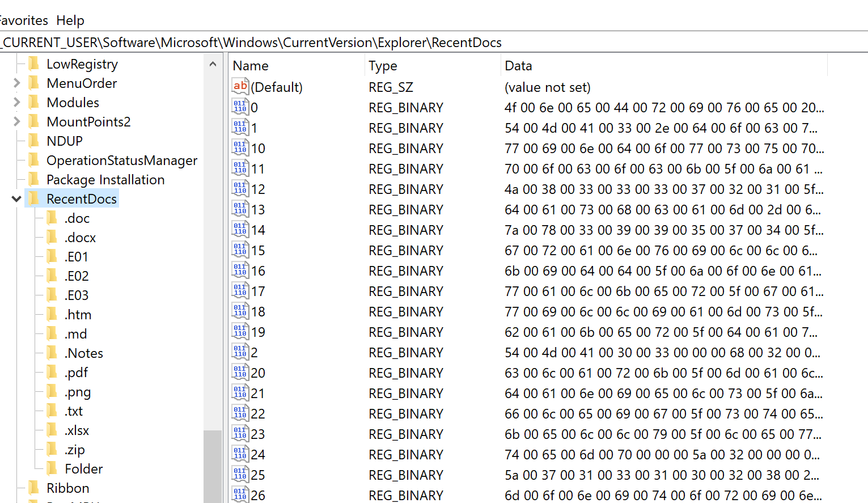Click the '(value not set)' data cell
868x503 pixels.
(548, 87)
